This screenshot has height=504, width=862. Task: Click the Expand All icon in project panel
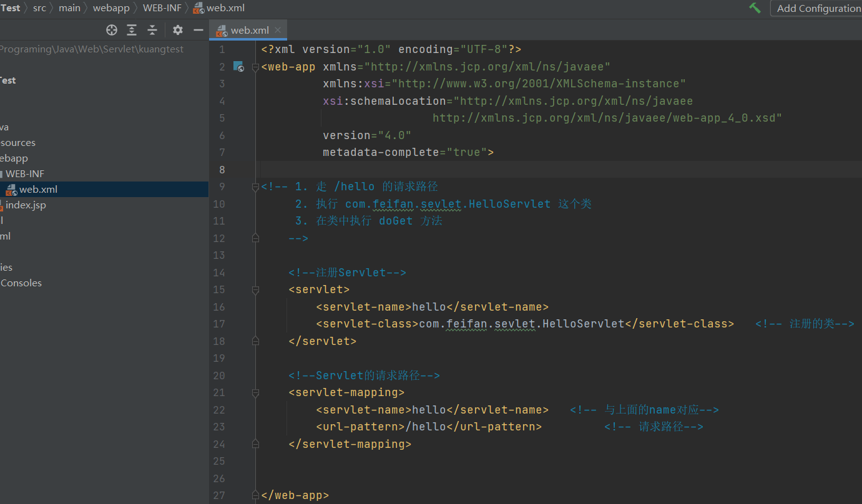(132, 30)
